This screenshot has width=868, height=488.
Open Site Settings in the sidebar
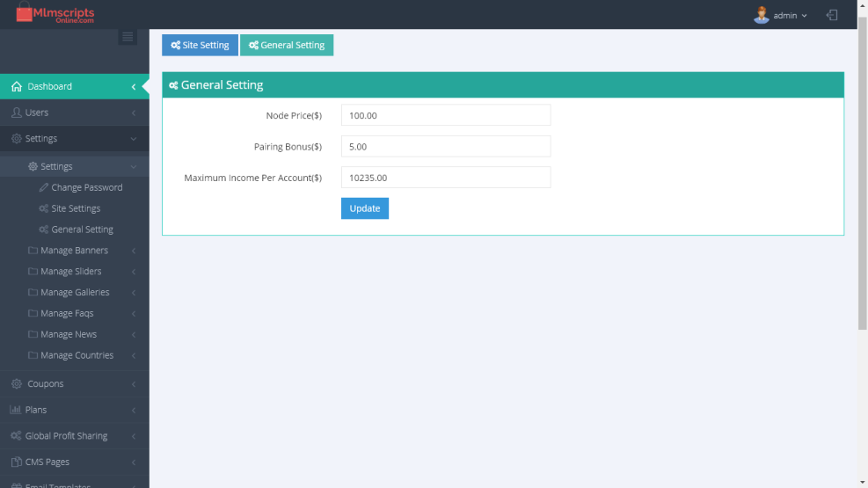(76, 208)
